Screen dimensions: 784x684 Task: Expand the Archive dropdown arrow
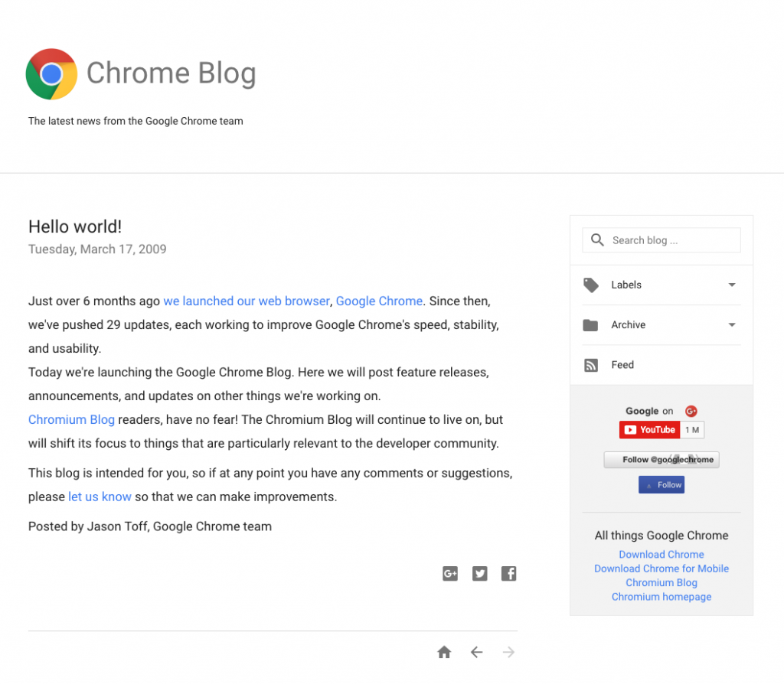(x=732, y=324)
